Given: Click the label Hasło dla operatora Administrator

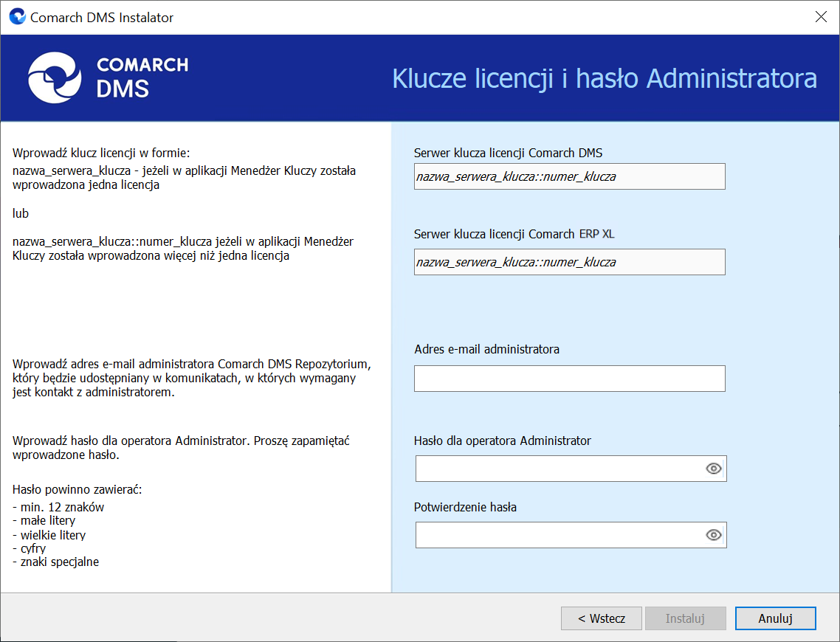Looking at the screenshot, I should tap(502, 441).
